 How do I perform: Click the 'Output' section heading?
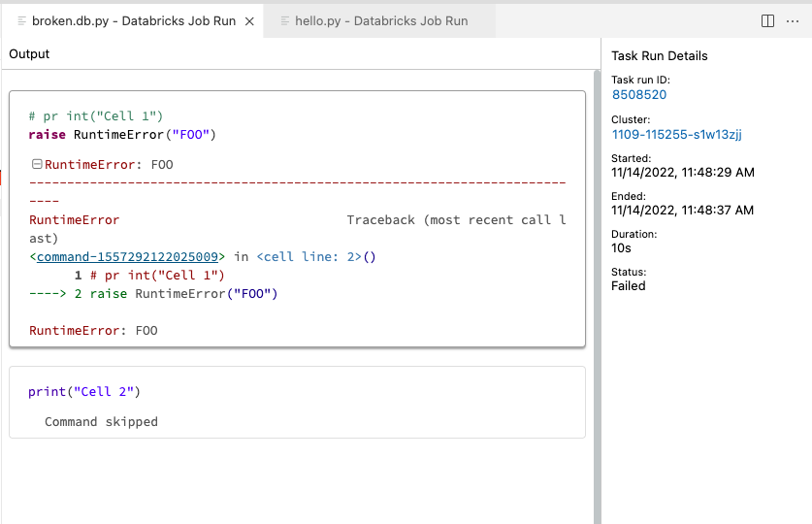click(29, 53)
